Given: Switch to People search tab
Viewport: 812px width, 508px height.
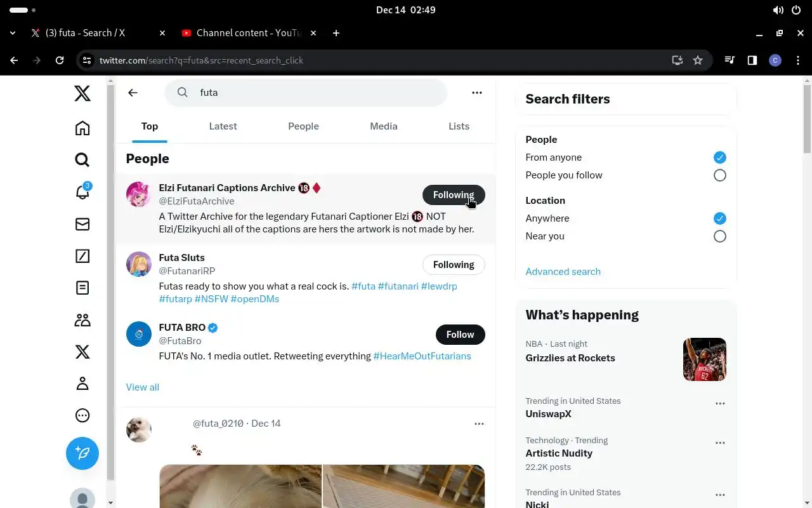Looking at the screenshot, I should click(303, 126).
